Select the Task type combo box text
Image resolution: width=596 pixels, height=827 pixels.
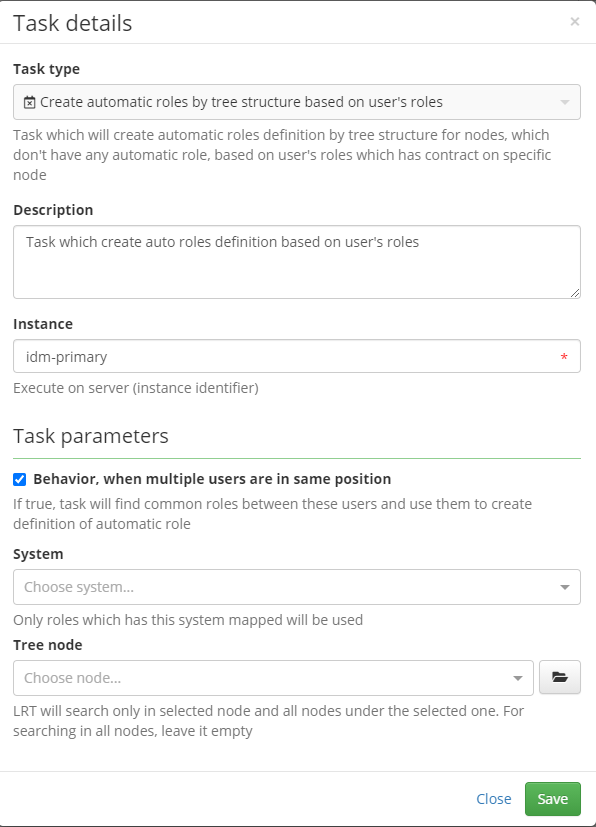[241, 102]
